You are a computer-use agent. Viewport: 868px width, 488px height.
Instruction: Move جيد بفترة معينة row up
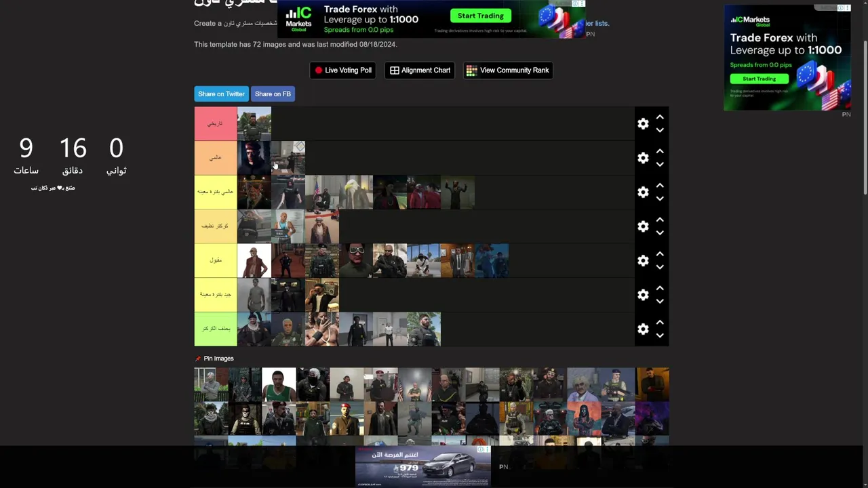[660, 288]
